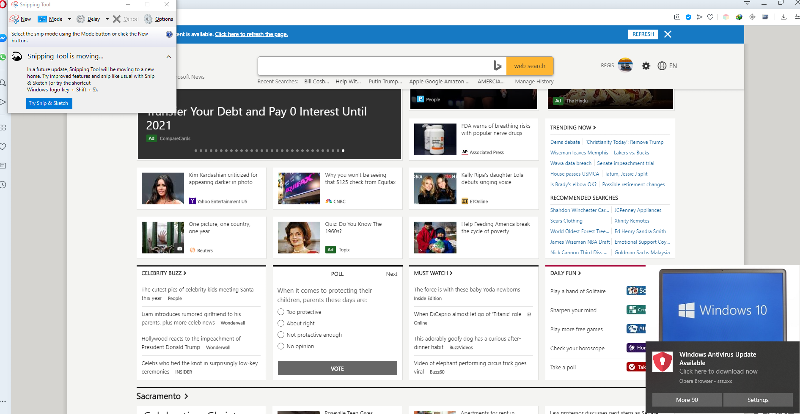Screen dimensions: 800x414
Task: Click the yellow web search button
Action: (530, 66)
